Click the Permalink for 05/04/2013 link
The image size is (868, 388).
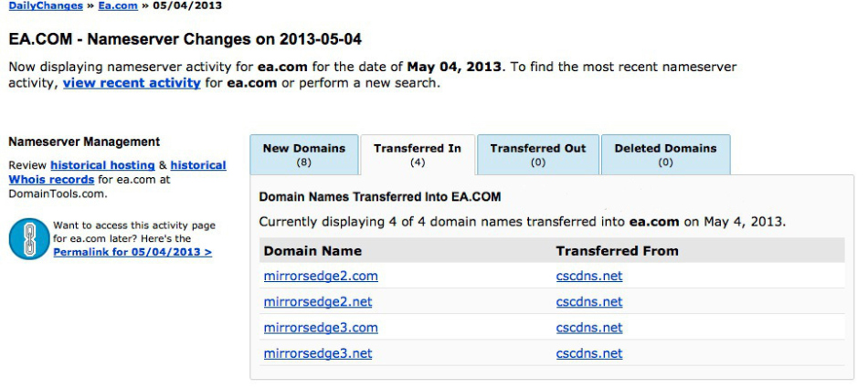132,252
